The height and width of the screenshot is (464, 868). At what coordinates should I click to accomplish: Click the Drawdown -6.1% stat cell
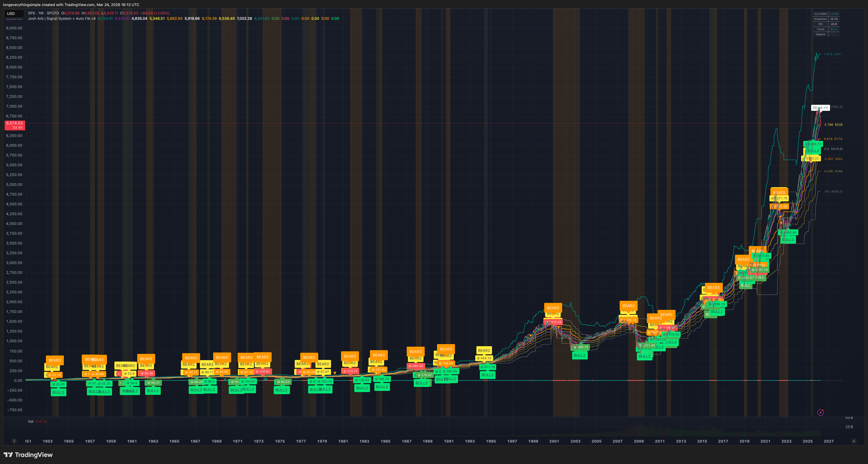click(x=834, y=19)
